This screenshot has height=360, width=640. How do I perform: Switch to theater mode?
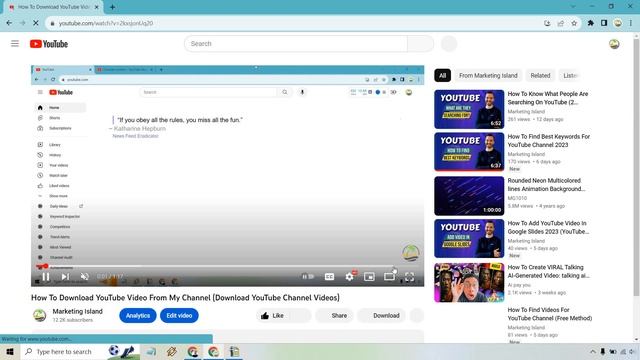[x=389, y=277]
